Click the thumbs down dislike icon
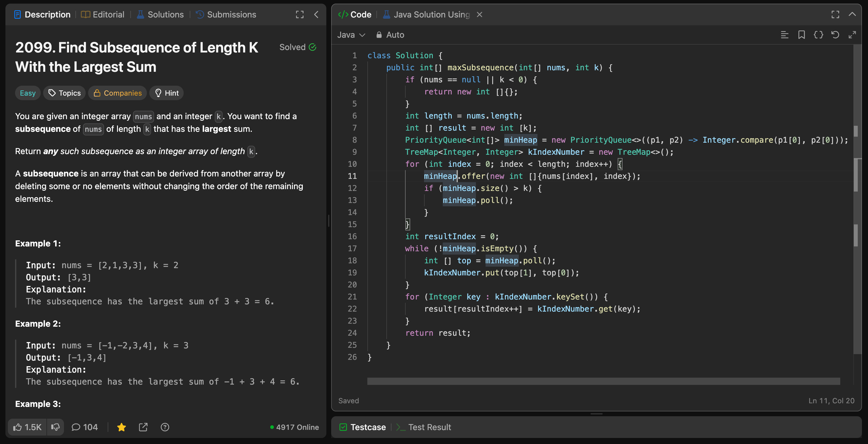The width and height of the screenshot is (868, 444). 55,427
